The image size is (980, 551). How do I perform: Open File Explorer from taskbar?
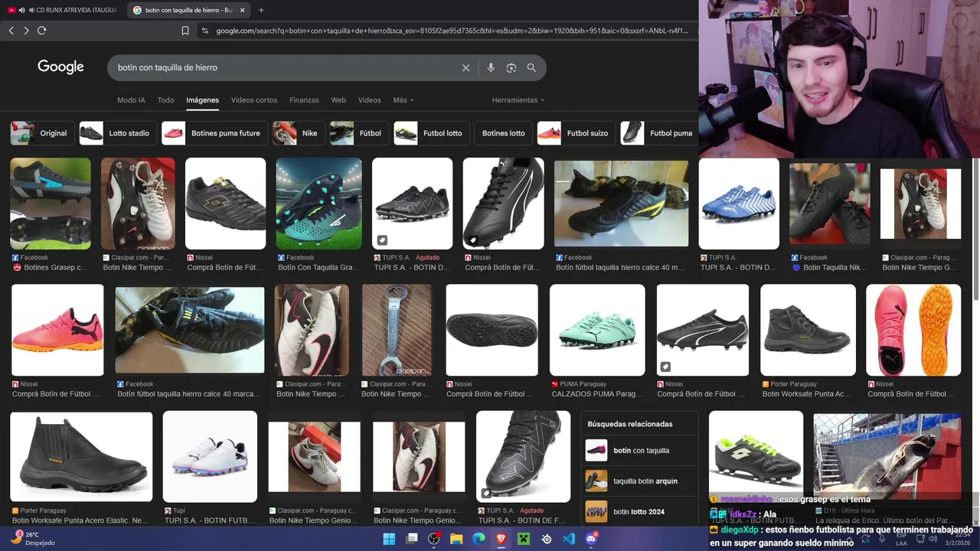pyautogui.click(x=456, y=539)
